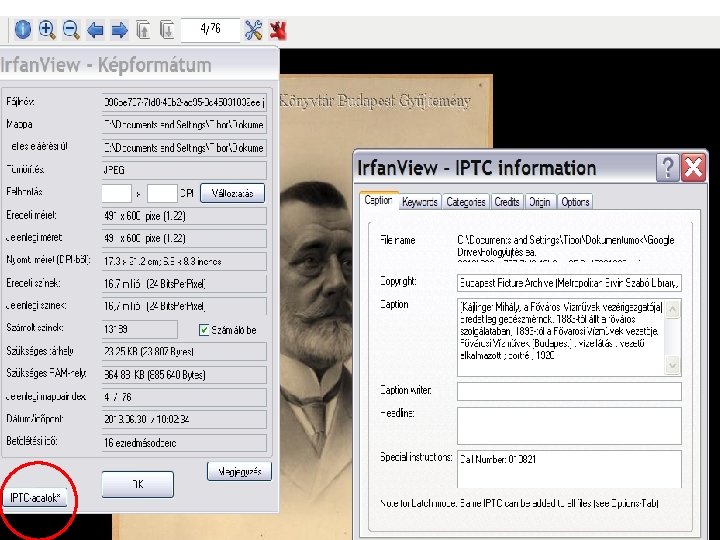Select the Caption tab in IPTC dialog
This screenshot has height=540, width=720.
[x=378, y=200]
